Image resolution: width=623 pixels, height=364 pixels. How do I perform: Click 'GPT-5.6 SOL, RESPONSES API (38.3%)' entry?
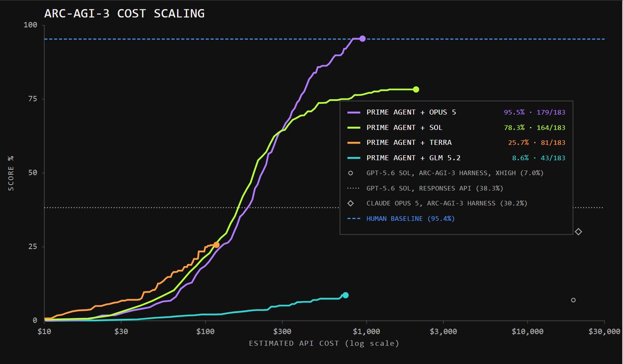(435, 188)
